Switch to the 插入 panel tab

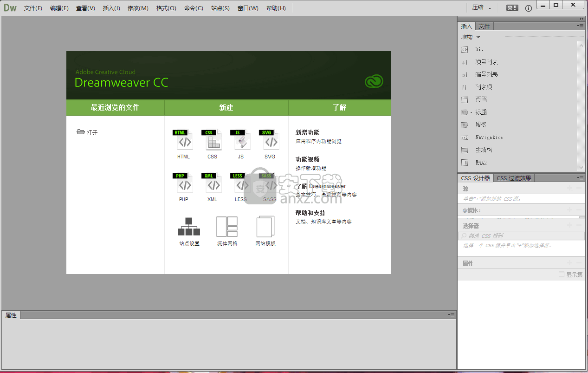466,26
